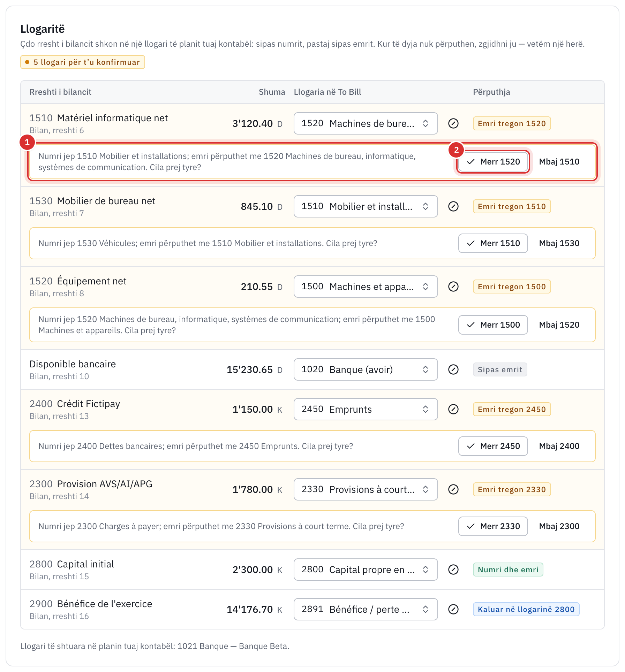This screenshot has height=672, width=625.
Task: Keep number with Mbaj 2400
Action: click(x=559, y=446)
